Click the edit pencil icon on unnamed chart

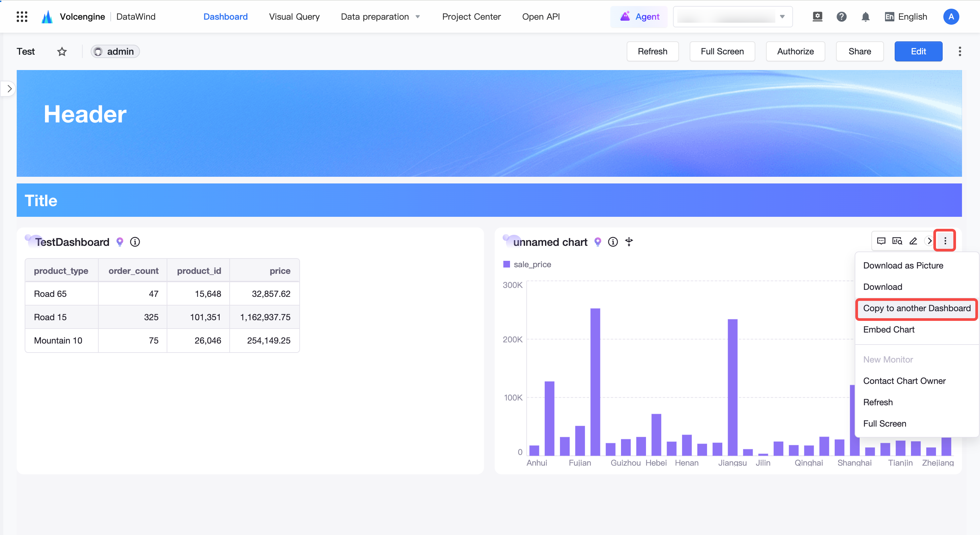[x=913, y=241]
